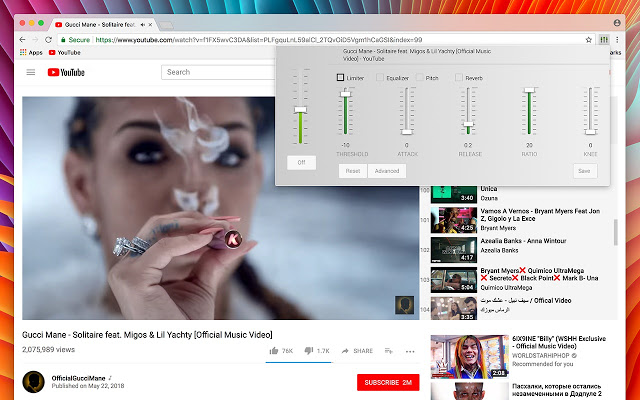Open the Azealia Banks - Anna Wintour title

click(523, 241)
